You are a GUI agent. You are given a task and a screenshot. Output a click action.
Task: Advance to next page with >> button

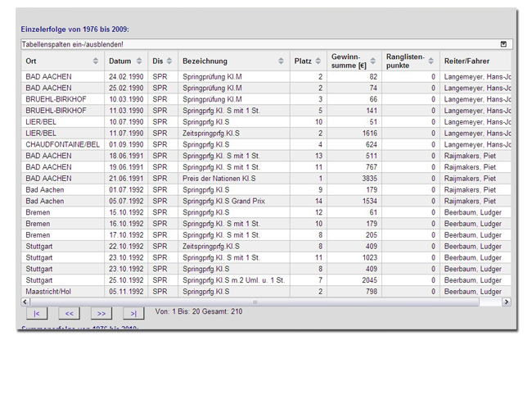101,314
